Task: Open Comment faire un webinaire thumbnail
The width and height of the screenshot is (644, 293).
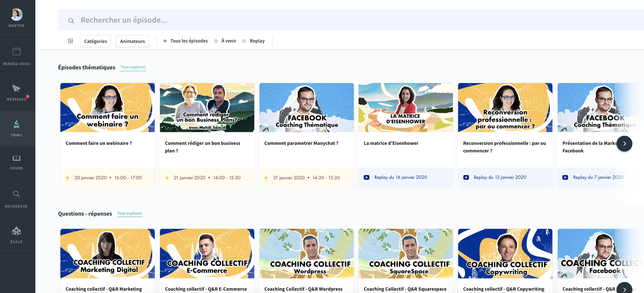Action: click(x=108, y=108)
